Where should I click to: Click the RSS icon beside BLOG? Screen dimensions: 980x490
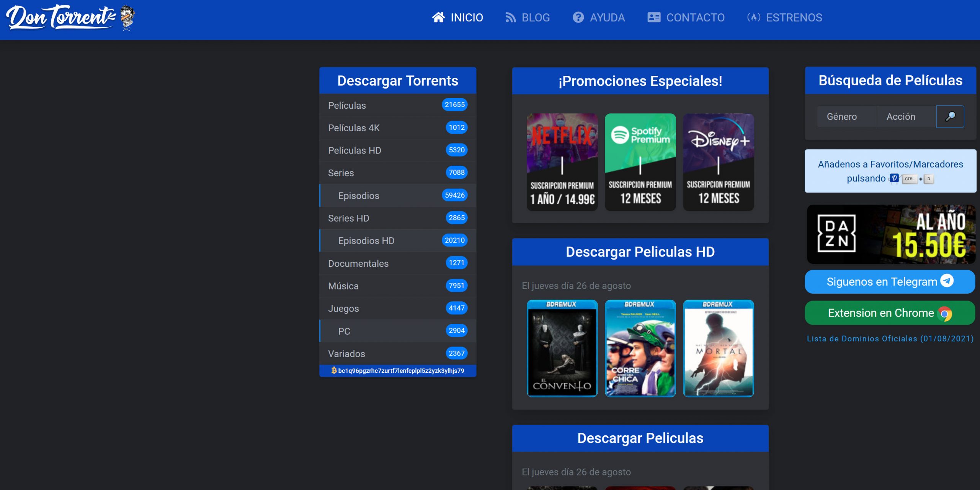tap(510, 18)
